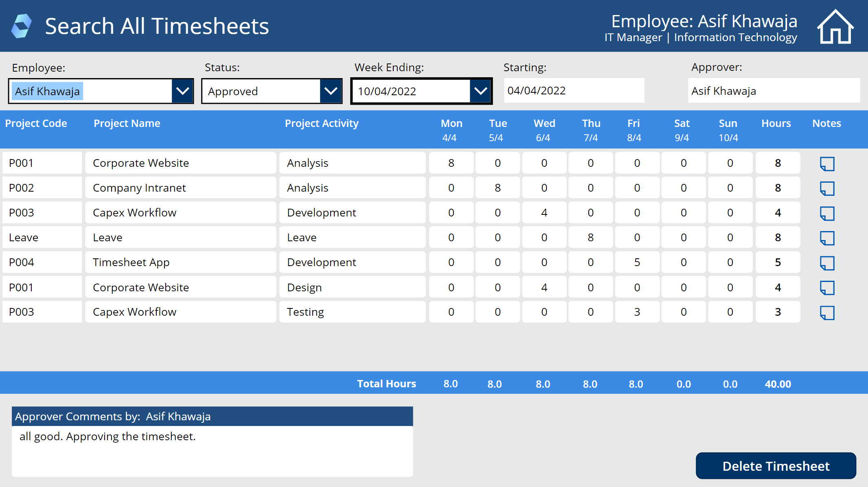The image size is (868, 487).
Task: Open notes for P002 Company Intranet row
Action: 827,188
